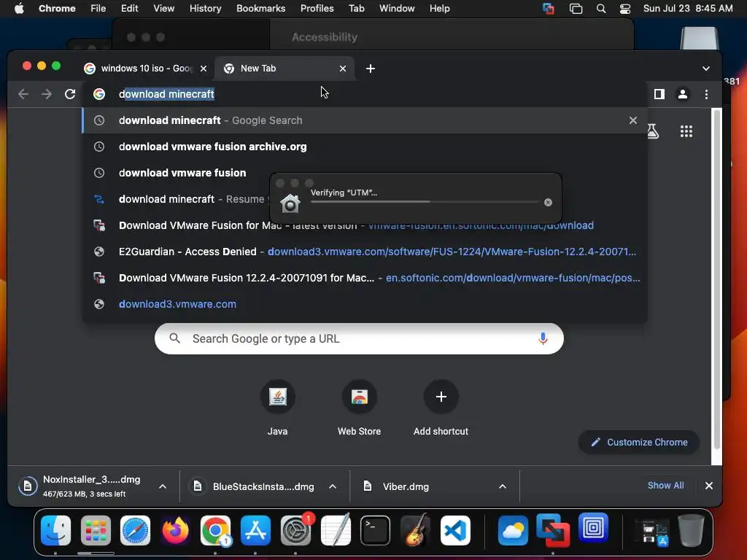Open the Bookmarks menu
Screen dimensions: 747x560
[260, 9]
